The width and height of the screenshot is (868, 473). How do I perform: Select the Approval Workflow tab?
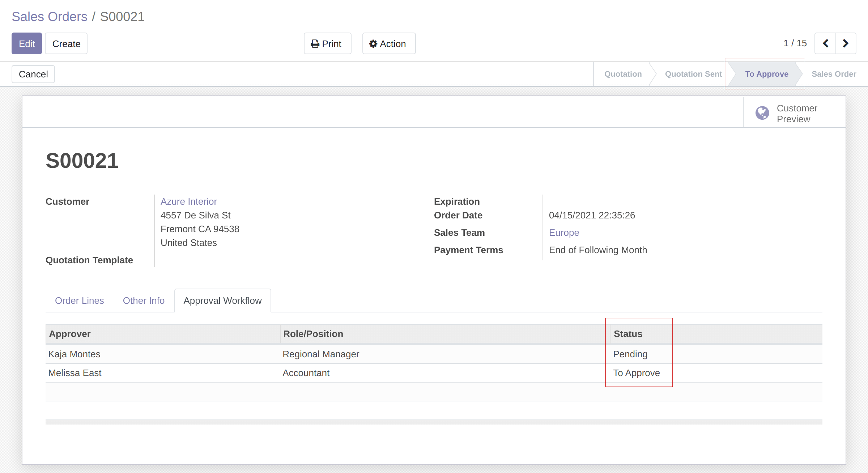[x=222, y=301]
